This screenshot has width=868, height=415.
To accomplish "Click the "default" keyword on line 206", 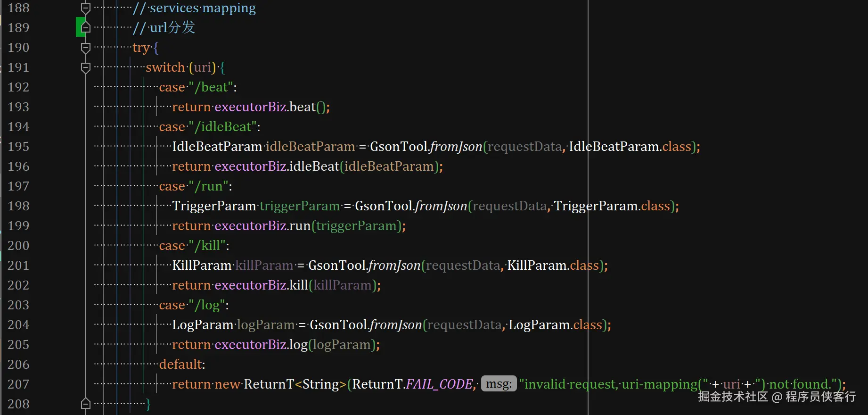I will click(x=180, y=365).
